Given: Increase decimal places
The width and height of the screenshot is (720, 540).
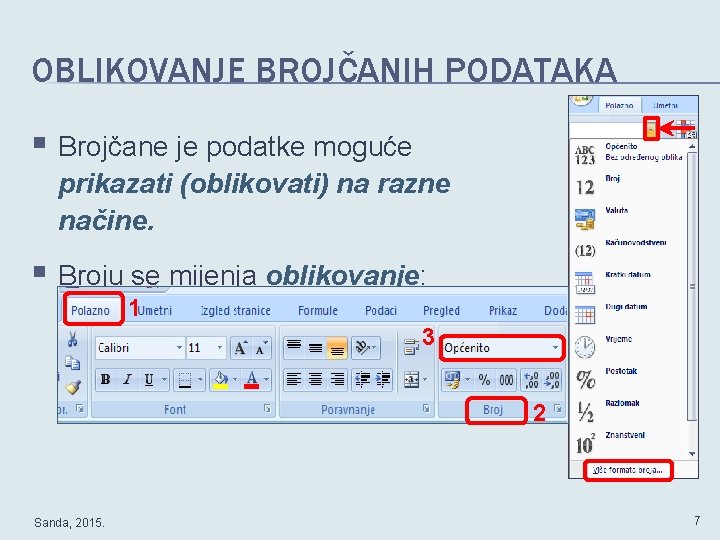Looking at the screenshot, I should 531,380.
